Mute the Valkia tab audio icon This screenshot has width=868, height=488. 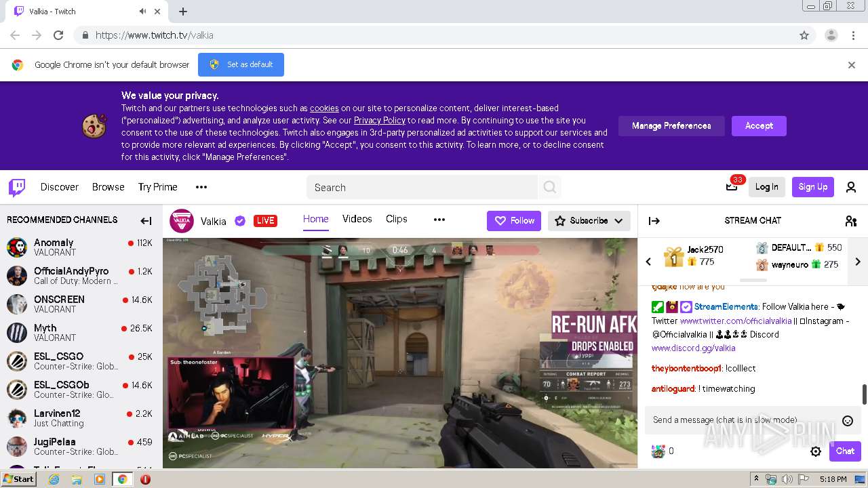[143, 12]
